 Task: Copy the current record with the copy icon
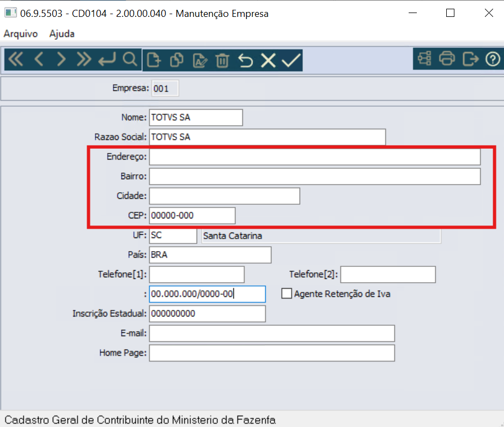pyautogui.click(x=177, y=60)
